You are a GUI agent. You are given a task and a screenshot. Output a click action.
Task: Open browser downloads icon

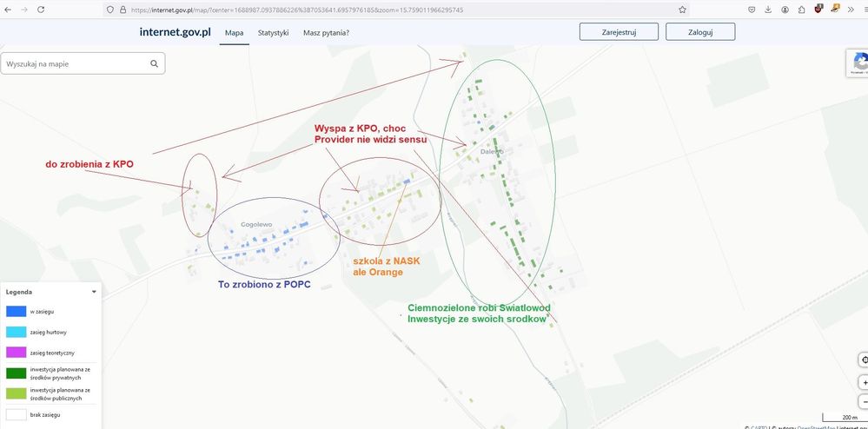pyautogui.click(x=768, y=10)
